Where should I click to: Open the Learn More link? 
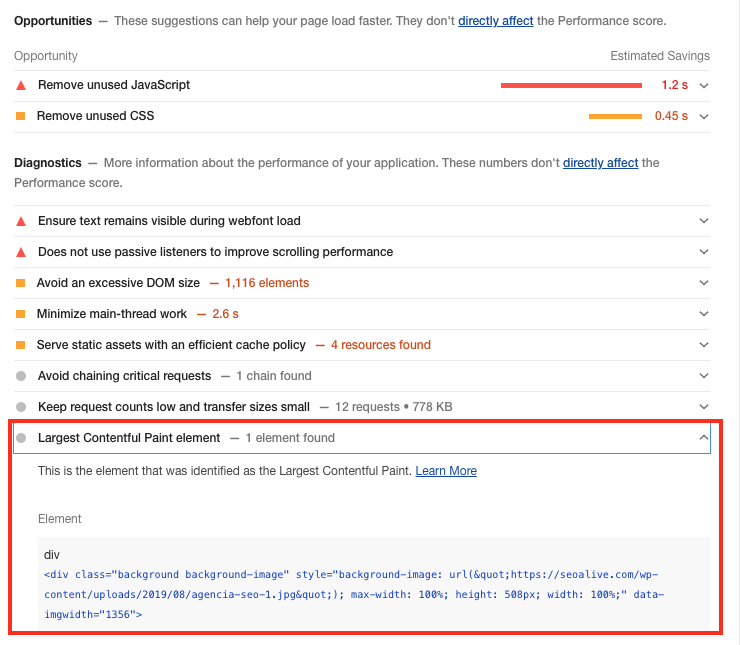[x=446, y=471]
